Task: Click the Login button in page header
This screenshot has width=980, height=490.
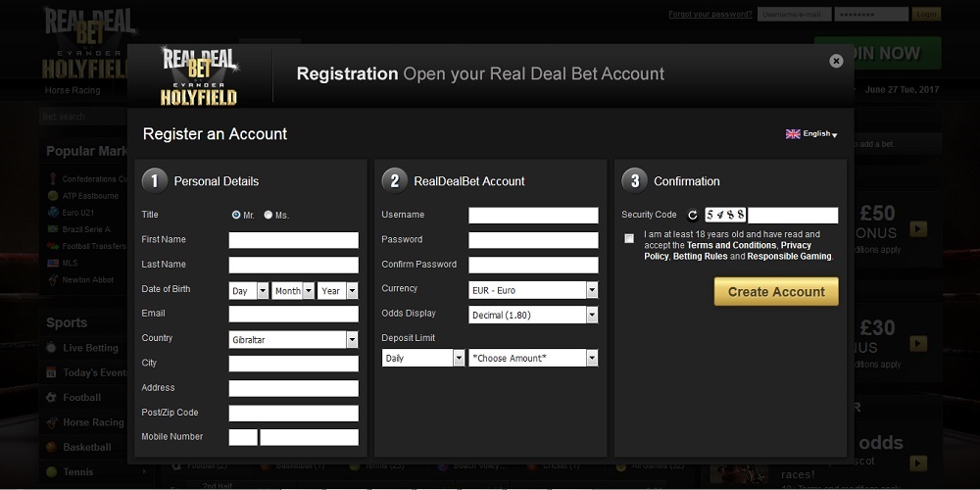Action: point(926,14)
